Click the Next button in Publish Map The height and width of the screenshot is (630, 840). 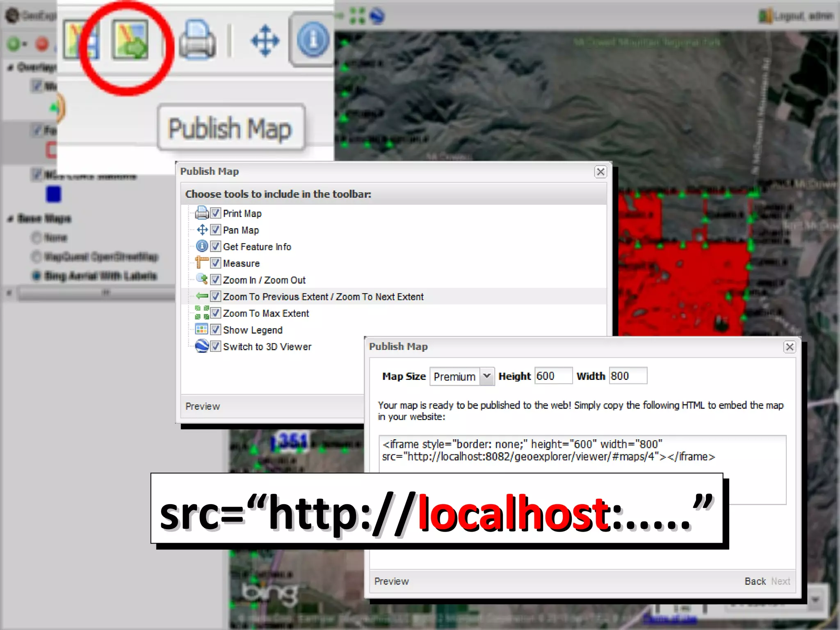click(781, 581)
